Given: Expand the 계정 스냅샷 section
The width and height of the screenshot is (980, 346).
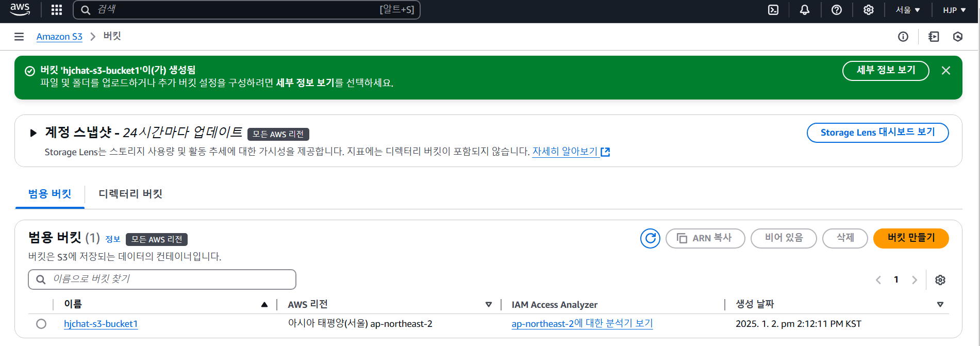Looking at the screenshot, I should (34, 133).
